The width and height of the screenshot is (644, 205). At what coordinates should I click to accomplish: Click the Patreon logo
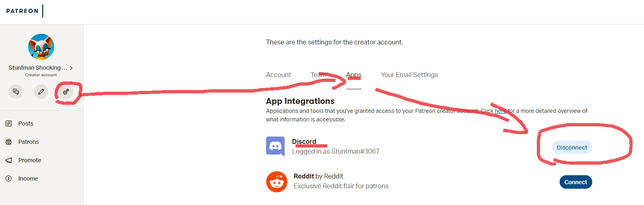point(22,11)
